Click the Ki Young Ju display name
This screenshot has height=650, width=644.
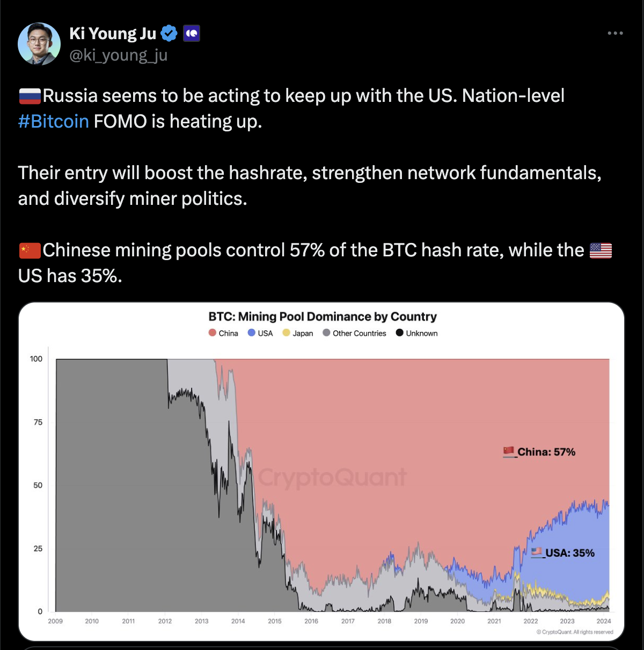pyautogui.click(x=113, y=34)
